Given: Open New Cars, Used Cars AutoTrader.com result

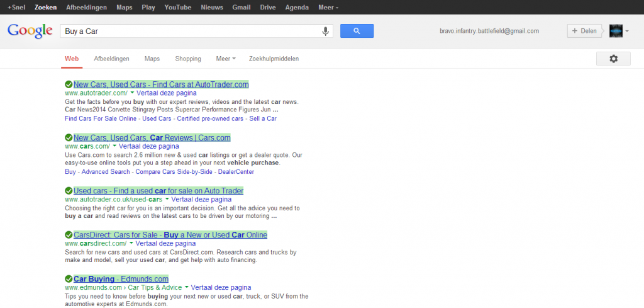Looking at the screenshot, I should [x=161, y=84].
